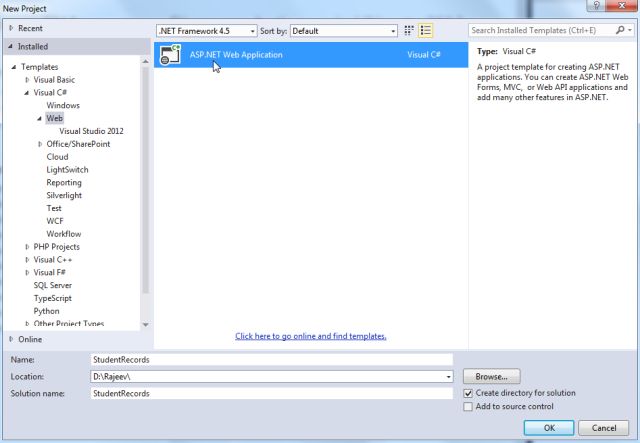Select the Reporting template category

point(64,183)
